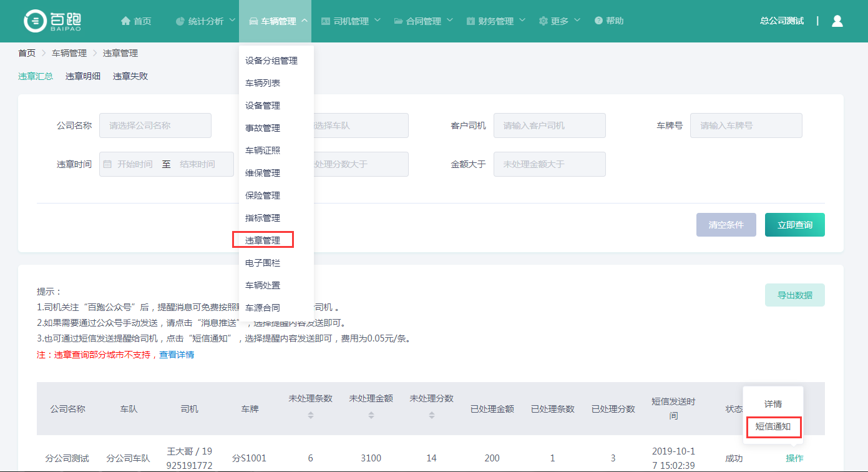Expand the 财务管理 dropdown menu
Screen dimensions: 868x472
(x=495, y=21)
